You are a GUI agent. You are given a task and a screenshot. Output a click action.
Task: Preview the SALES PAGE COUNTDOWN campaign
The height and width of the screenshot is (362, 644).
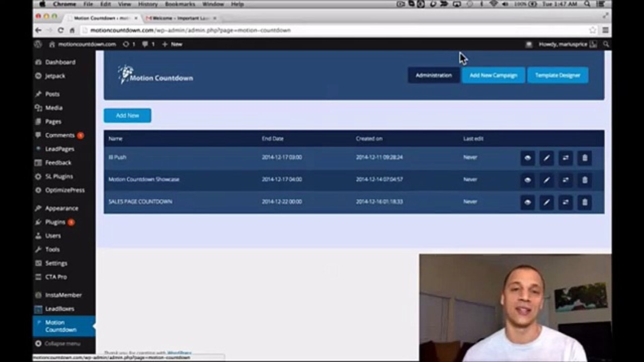pos(527,202)
